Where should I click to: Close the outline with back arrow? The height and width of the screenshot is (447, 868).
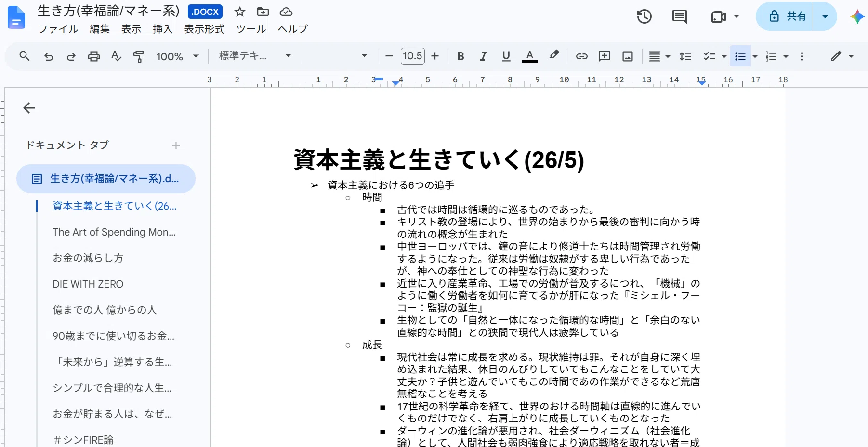coord(29,108)
